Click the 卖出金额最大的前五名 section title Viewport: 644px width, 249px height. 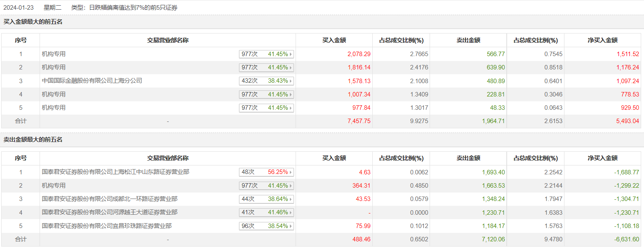(33, 140)
